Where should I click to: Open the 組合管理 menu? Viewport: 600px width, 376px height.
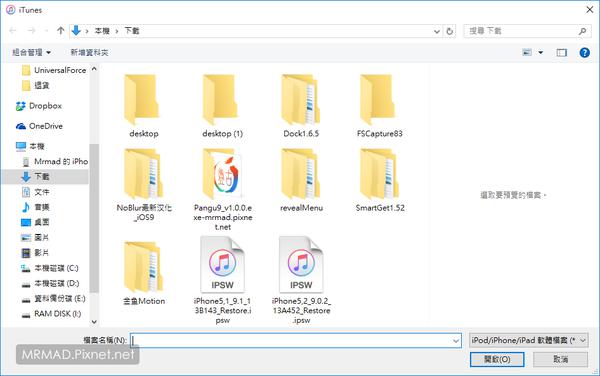click(31, 52)
